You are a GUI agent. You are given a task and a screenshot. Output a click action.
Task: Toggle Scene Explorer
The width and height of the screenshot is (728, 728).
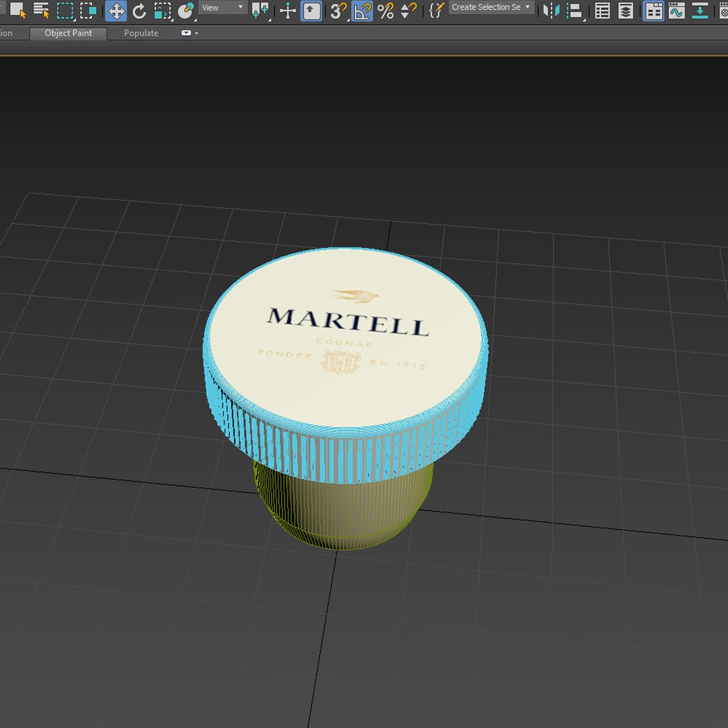coord(602,11)
